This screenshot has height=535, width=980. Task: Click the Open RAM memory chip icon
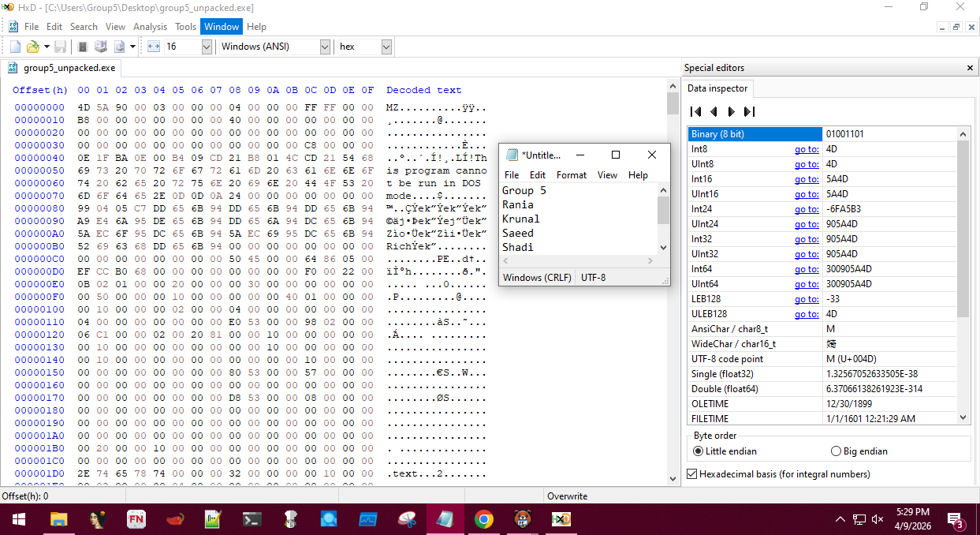tap(83, 47)
